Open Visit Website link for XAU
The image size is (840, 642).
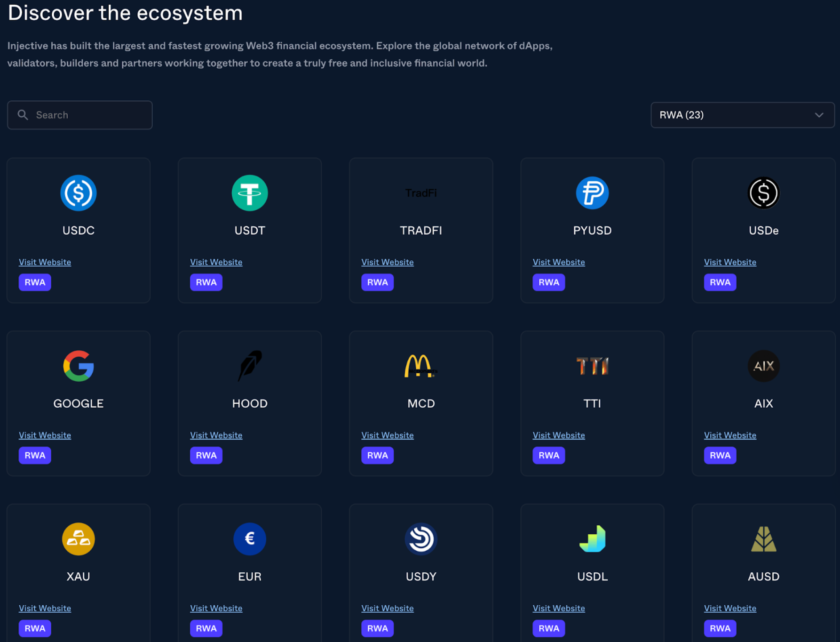45,608
